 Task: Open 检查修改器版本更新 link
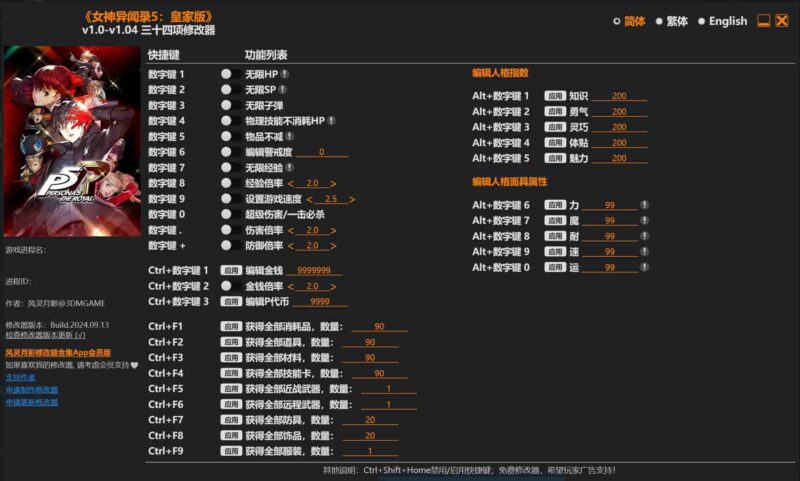[45, 335]
